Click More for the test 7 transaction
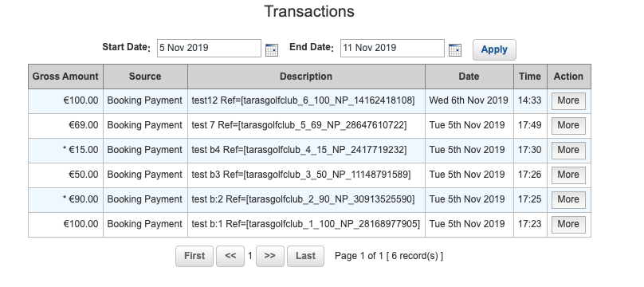This screenshot has width=644, height=287. coord(568,126)
